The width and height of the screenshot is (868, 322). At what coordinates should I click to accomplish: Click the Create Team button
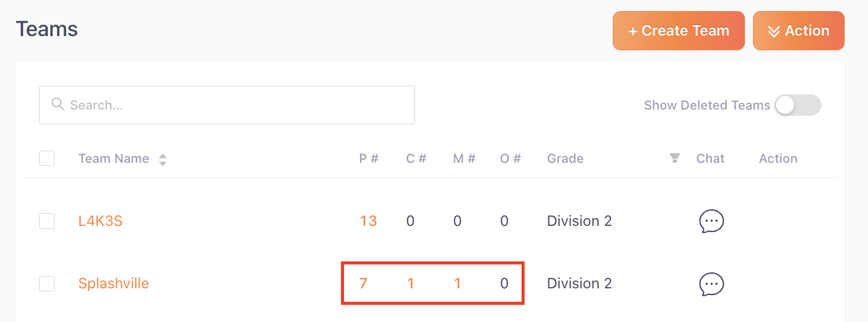[x=679, y=31]
